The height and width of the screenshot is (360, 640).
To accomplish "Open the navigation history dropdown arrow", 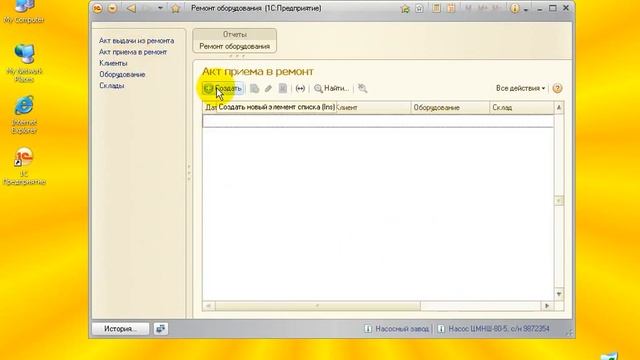I will pos(160,8).
